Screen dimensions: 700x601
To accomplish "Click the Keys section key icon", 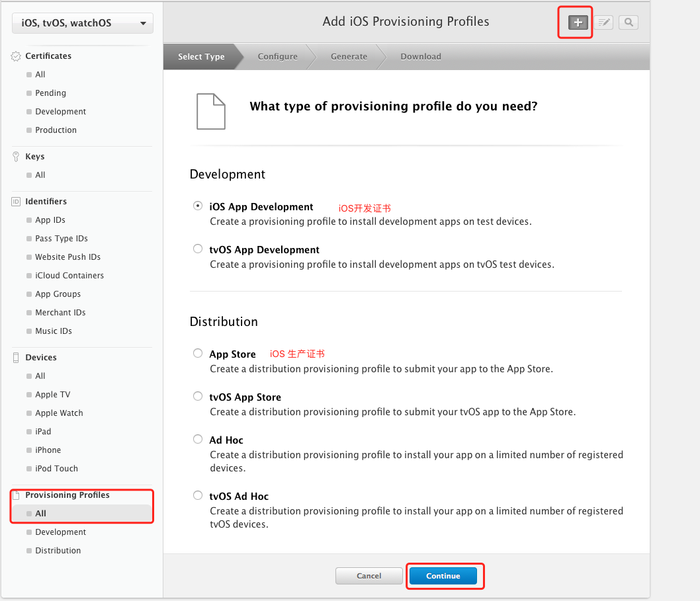I will (x=16, y=157).
